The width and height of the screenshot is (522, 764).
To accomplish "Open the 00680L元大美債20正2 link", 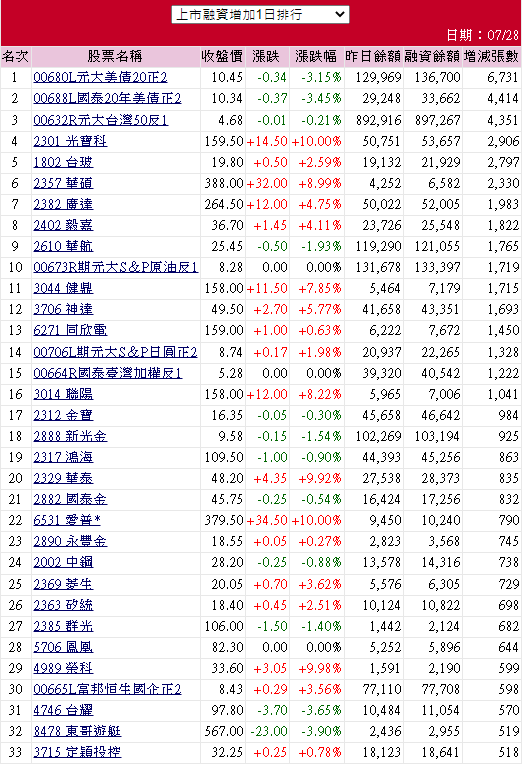I will 100,77.
